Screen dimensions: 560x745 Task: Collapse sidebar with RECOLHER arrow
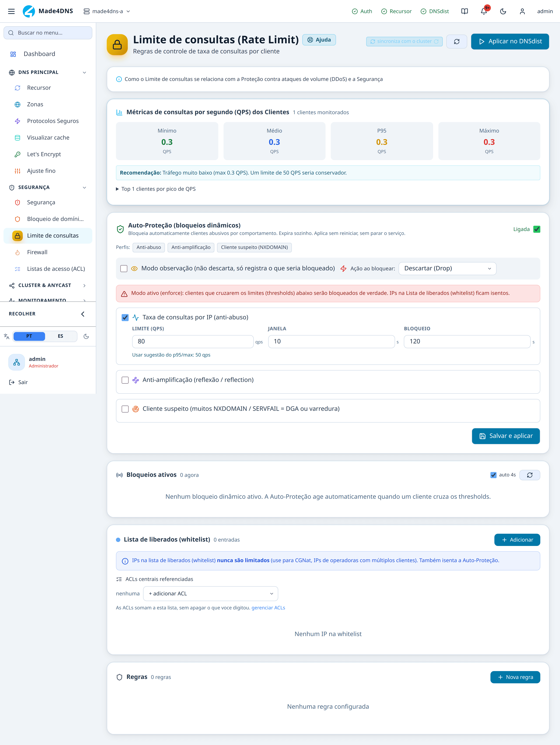click(x=83, y=314)
